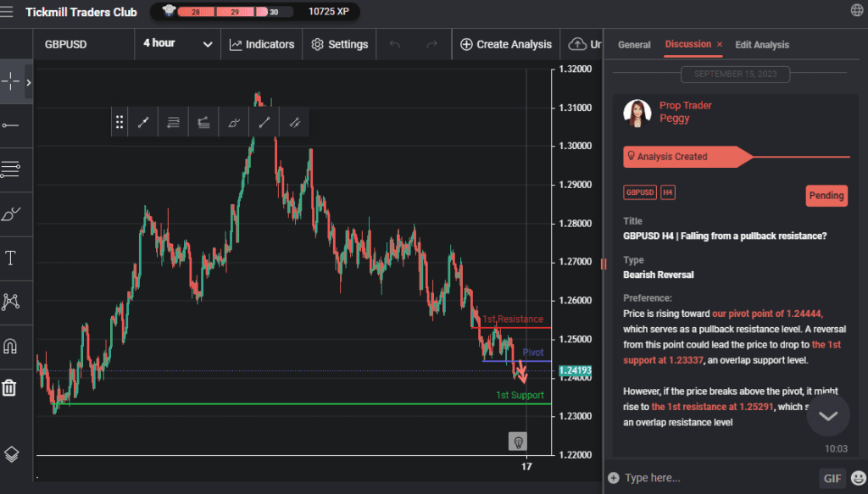The width and height of the screenshot is (868, 494).
Task: Enable the magnet snapping tool
Action: [10, 344]
